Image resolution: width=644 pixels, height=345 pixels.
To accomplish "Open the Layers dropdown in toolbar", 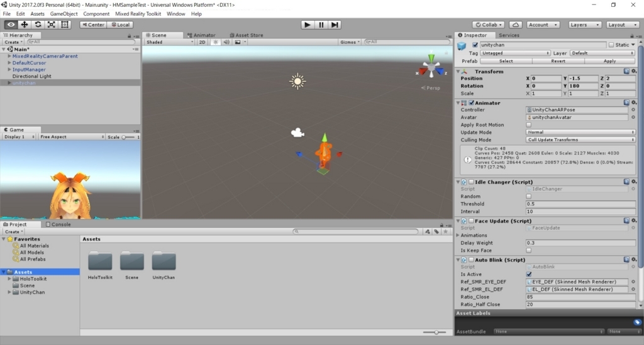I will tap(585, 25).
